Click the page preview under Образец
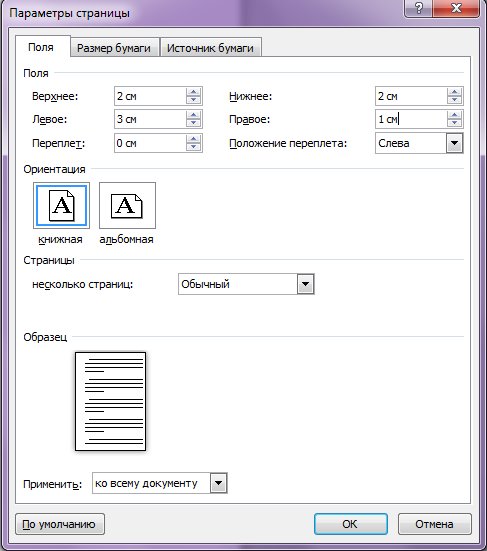The width and height of the screenshot is (487, 551). click(x=110, y=401)
